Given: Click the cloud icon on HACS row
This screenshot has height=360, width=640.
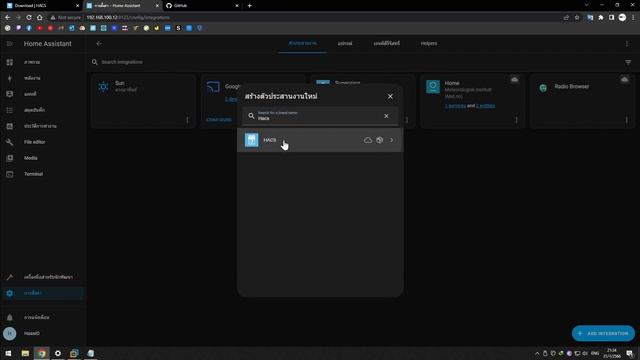Looking at the screenshot, I should (368, 140).
